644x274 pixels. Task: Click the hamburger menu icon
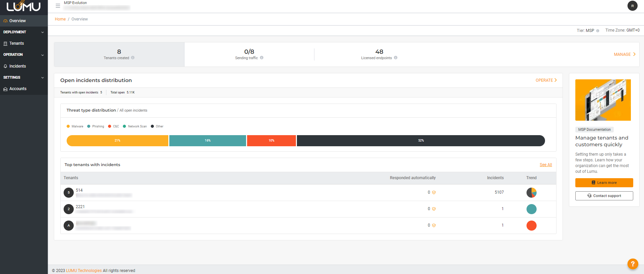click(58, 6)
